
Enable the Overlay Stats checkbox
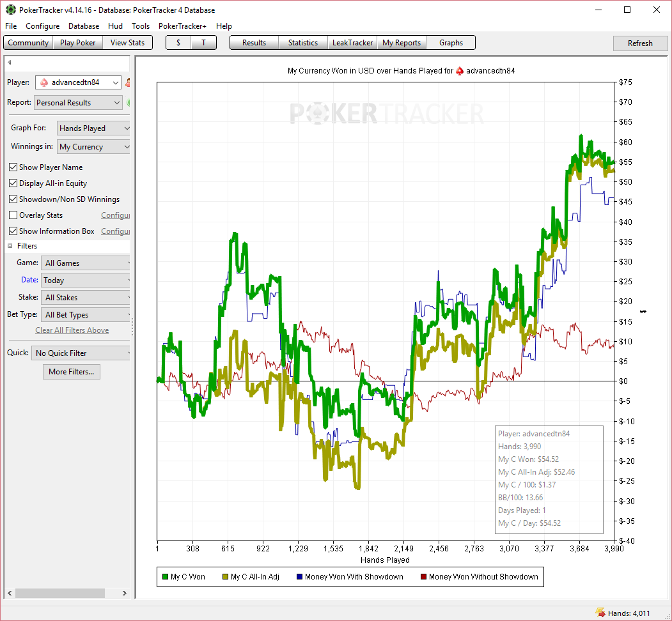[x=13, y=215]
